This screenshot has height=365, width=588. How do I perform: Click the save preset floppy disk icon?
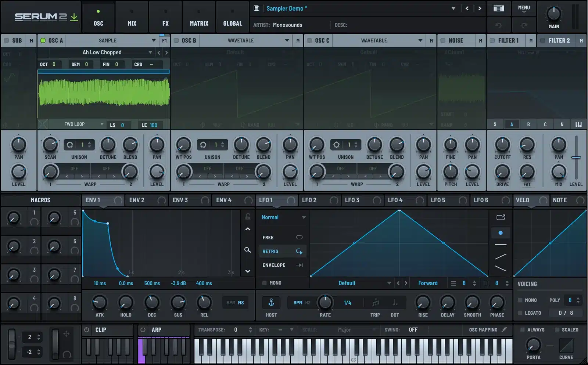tap(257, 8)
